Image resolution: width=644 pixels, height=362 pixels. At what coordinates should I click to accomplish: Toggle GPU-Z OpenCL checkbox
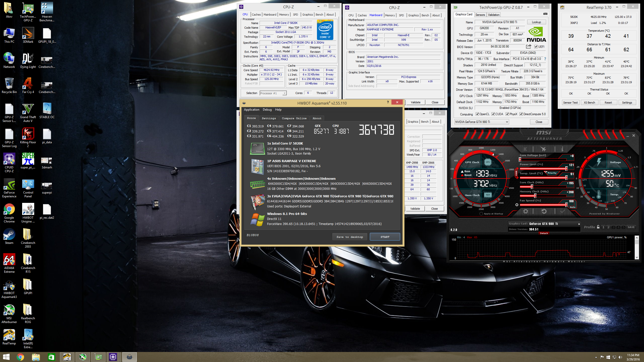tap(477, 114)
